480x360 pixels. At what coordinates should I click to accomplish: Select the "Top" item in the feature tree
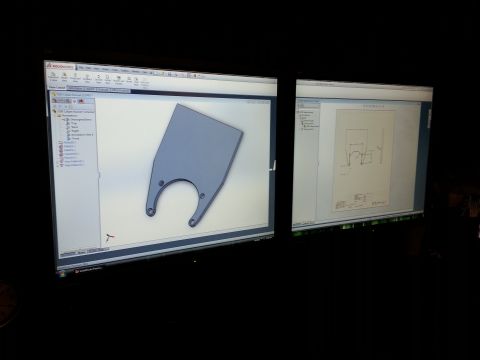point(73,123)
